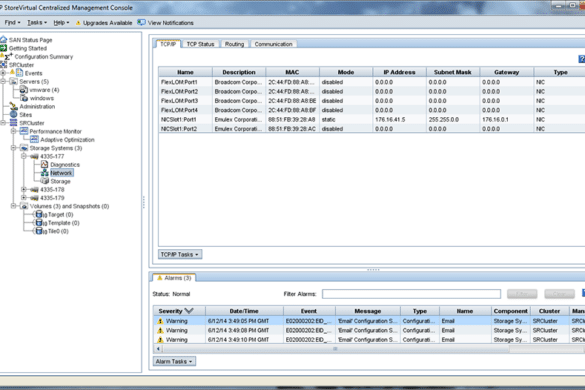Viewport: 585px width, 390px height.
Task: Open the Alarm Tasks dropdown
Action: [174, 361]
